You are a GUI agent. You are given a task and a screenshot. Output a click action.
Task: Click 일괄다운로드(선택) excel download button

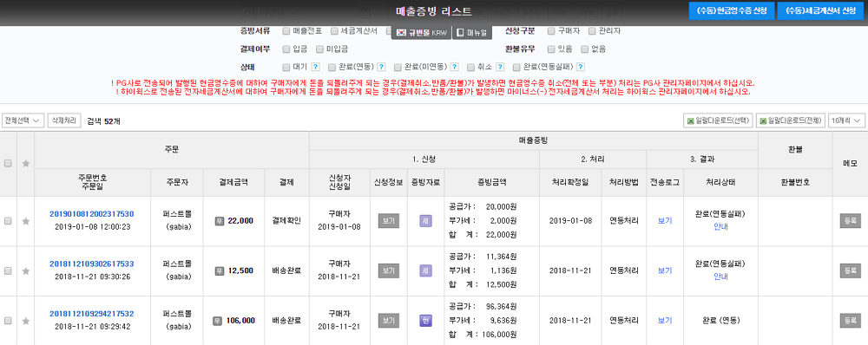(718, 120)
